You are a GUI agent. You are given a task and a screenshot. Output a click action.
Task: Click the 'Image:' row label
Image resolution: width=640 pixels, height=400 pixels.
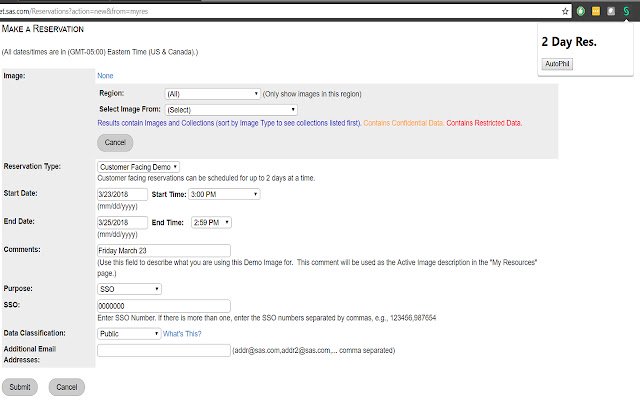tap(14, 76)
